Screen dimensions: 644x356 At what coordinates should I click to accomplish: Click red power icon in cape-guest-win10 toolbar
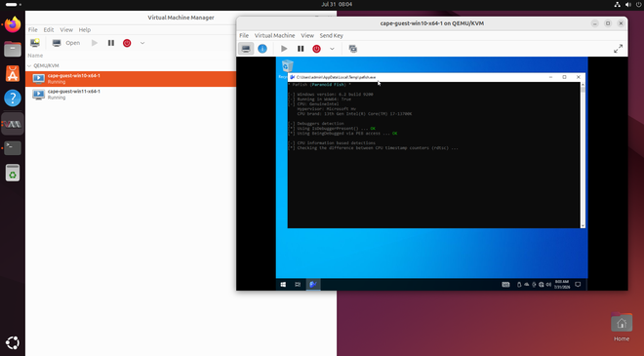click(317, 49)
